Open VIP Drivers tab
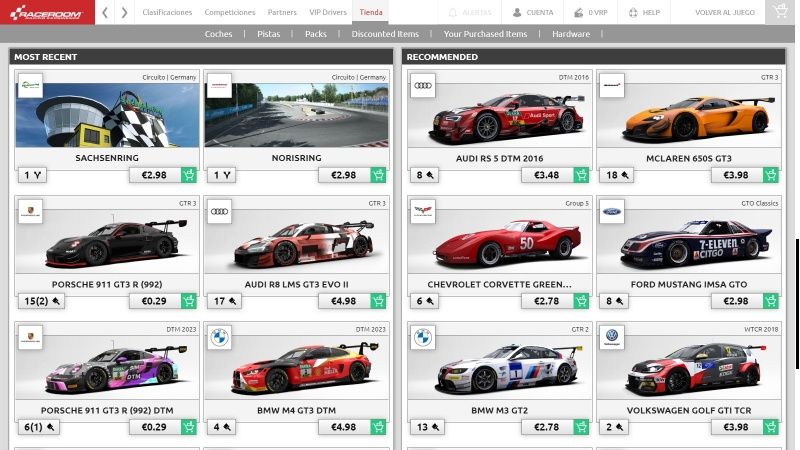The height and width of the screenshot is (450, 800). 328,12
